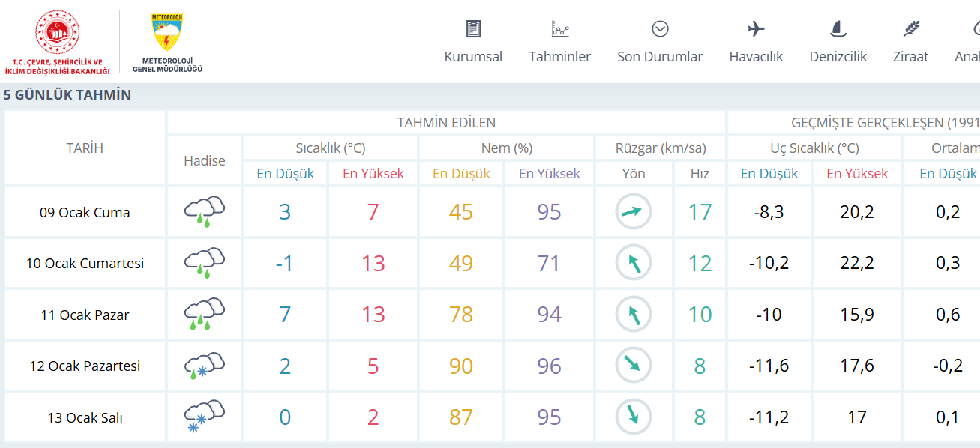Click the Denizcilik sailboat icon
Image resolution: width=980 pixels, height=448 pixels.
pos(838,29)
